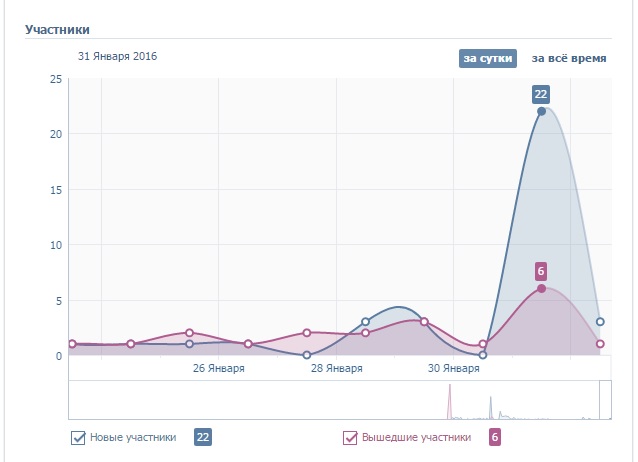Click the pink data point at the chart's right edge

click(600, 344)
